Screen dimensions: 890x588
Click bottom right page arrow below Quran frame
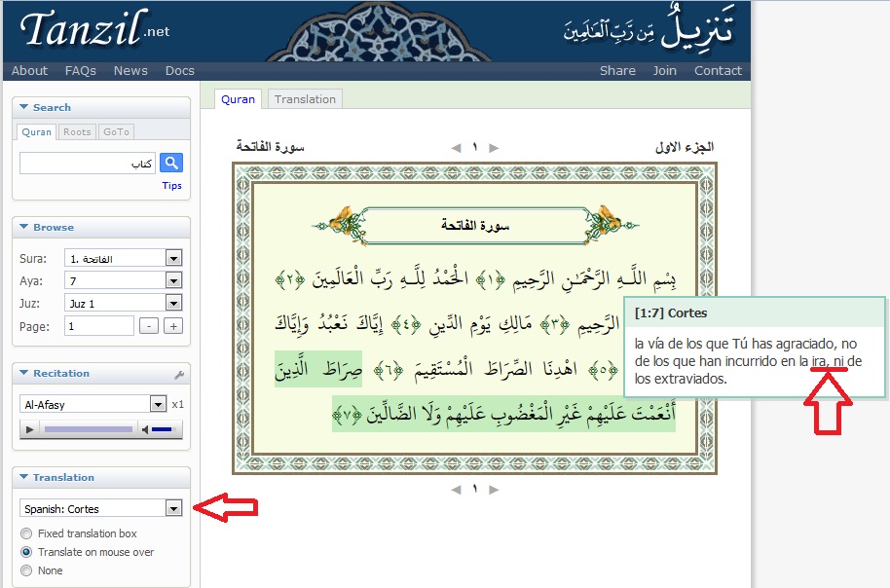(494, 490)
